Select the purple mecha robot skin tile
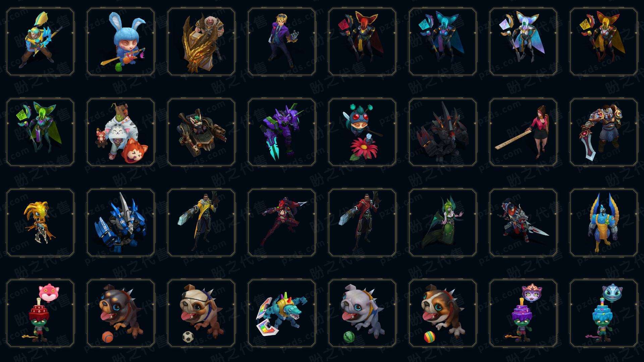644x362 pixels. 282,132
